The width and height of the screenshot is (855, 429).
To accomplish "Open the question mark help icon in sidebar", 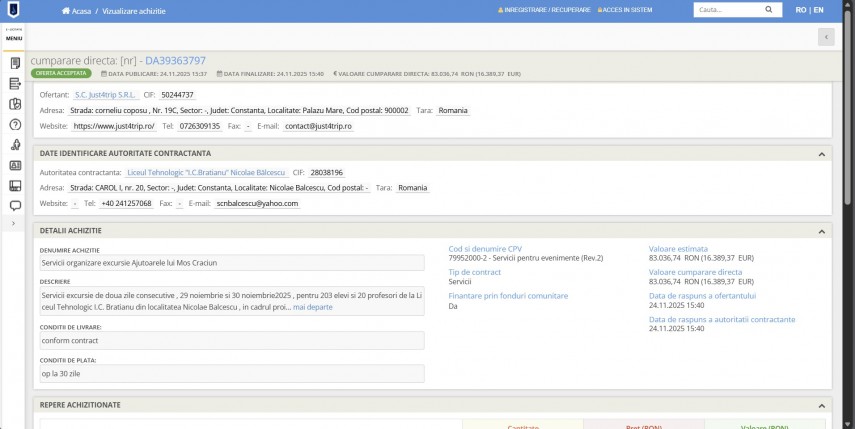I will [x=15, y=125].
